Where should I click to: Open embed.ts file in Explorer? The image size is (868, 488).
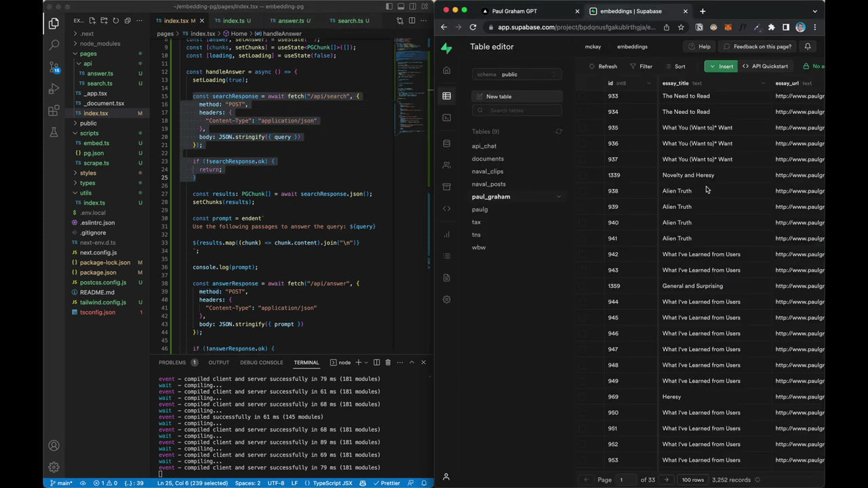[96, 143]
